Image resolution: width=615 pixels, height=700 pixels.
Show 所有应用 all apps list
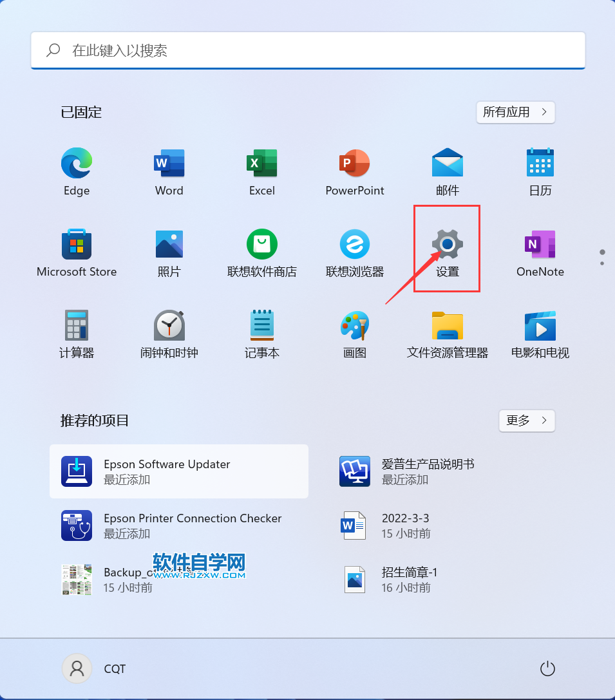pos(515,112)
